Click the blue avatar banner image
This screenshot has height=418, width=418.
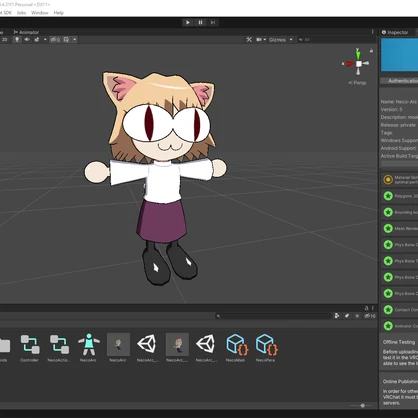(x=399, y=55)
